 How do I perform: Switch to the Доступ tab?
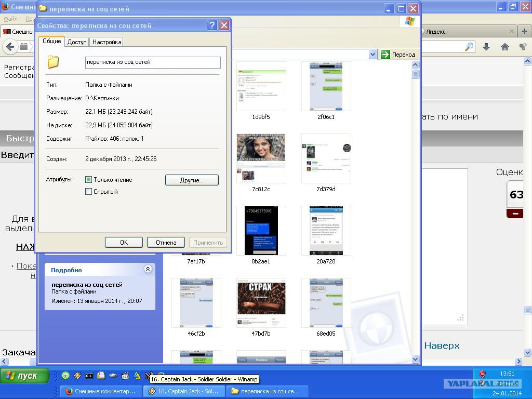pos(77,42)
